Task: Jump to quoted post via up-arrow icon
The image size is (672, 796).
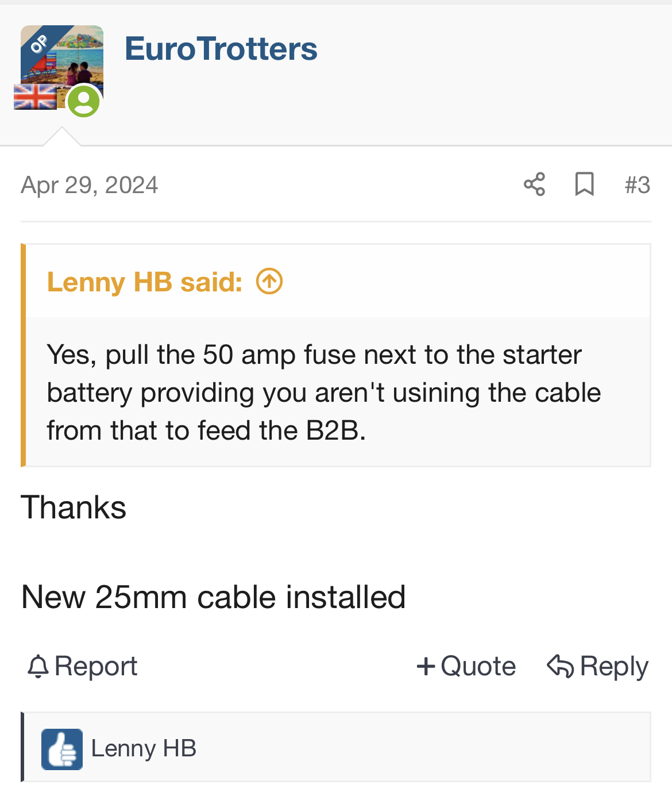Action: (x=269, y=282)
